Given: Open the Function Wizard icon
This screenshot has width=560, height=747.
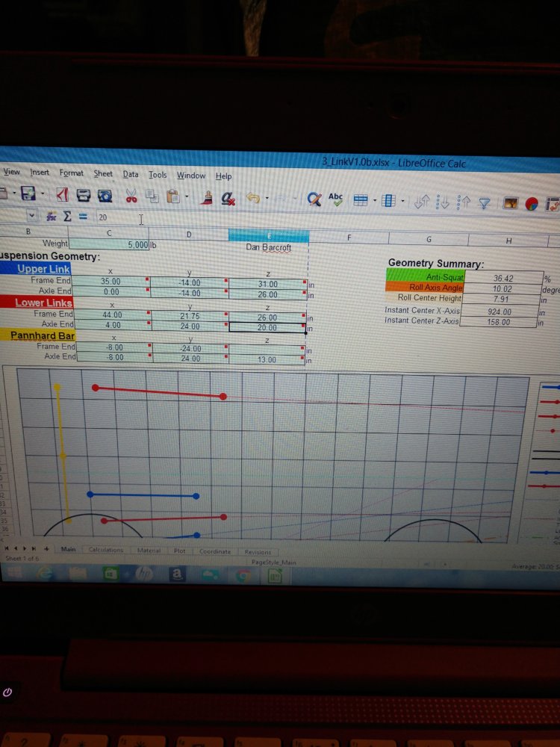Looking at the screenshot, I should pos(52,217).
